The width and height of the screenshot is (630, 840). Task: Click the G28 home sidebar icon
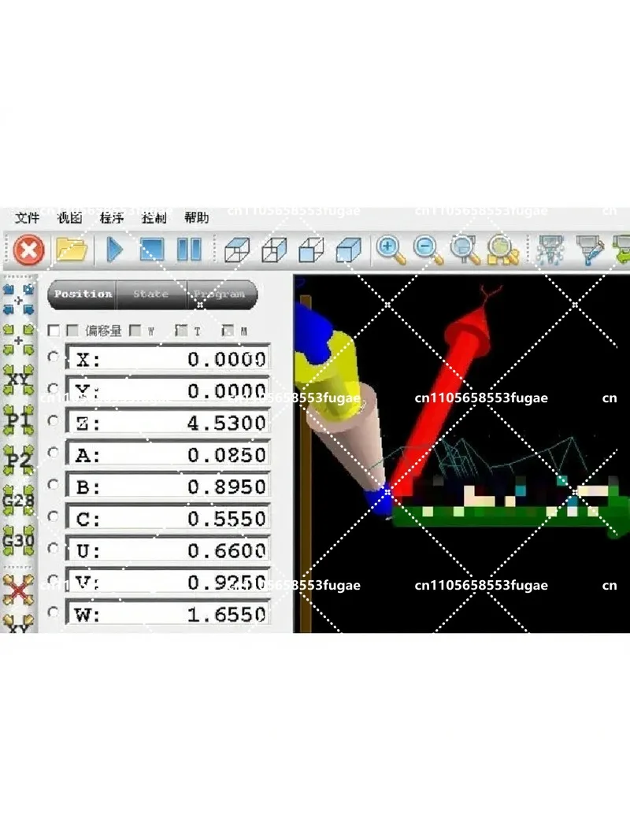pos(19,501)
